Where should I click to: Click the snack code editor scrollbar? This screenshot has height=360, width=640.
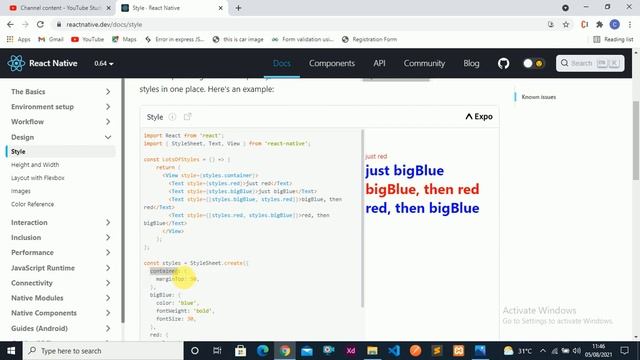362,218
